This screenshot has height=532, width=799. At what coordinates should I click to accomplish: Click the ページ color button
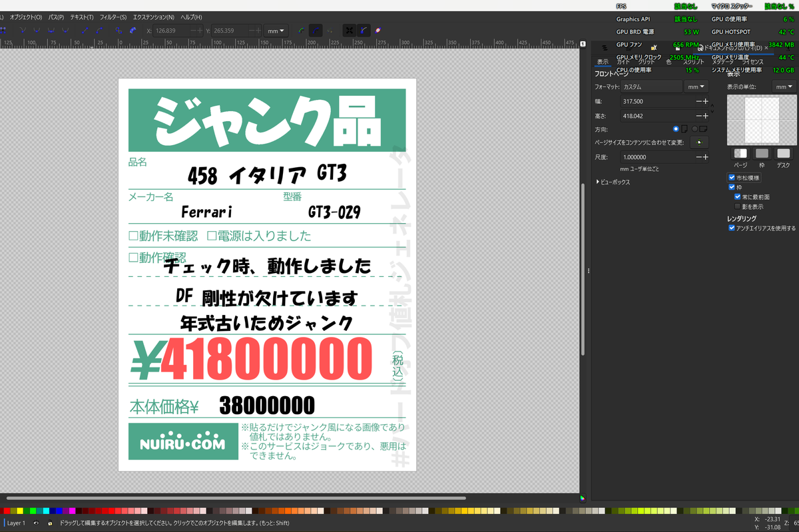click(740, 153)
